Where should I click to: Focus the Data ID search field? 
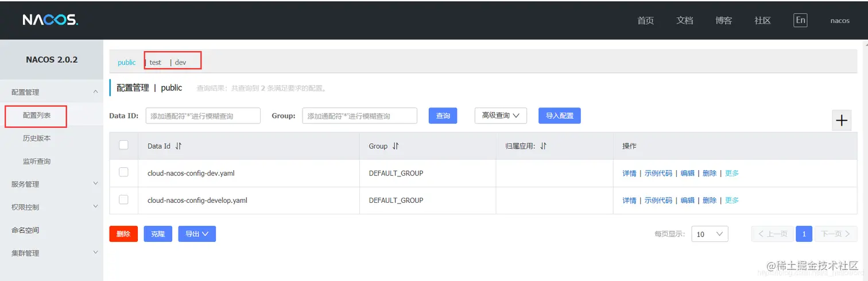click(203, 116)
